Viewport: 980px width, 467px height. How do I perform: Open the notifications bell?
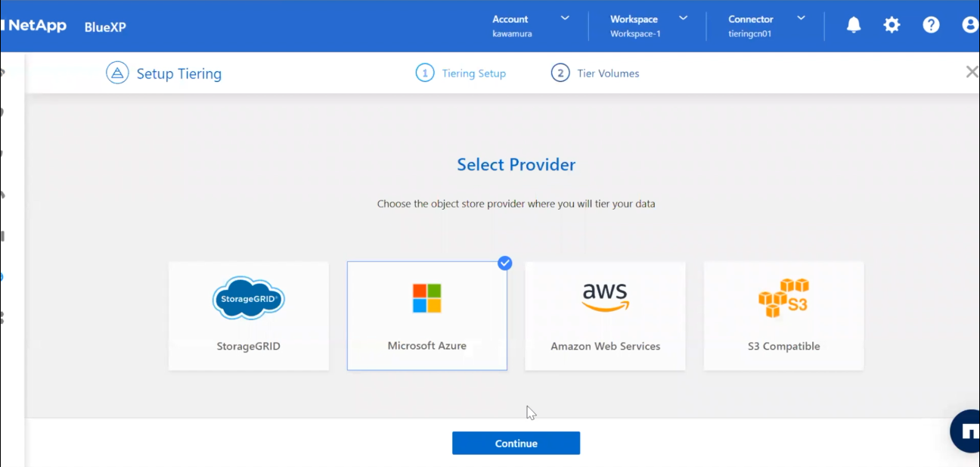pyautogui.click(x=854, y=25)
